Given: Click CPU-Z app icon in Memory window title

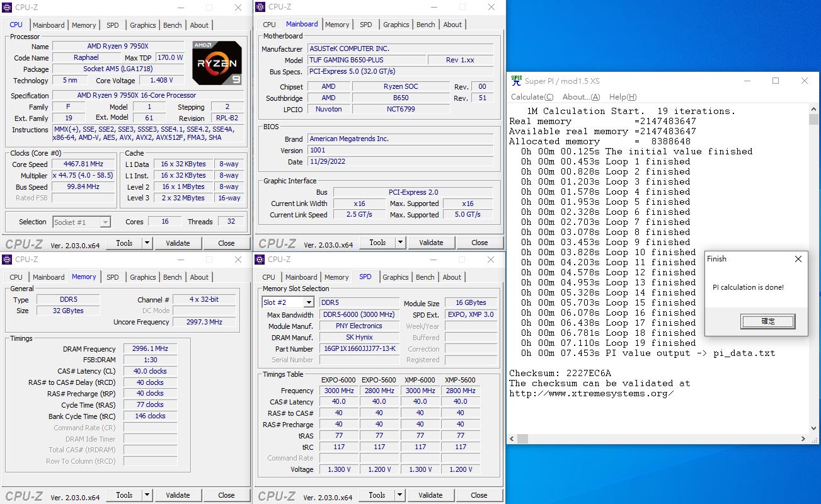Looking at the screenshot, I should tap(7, 260).
